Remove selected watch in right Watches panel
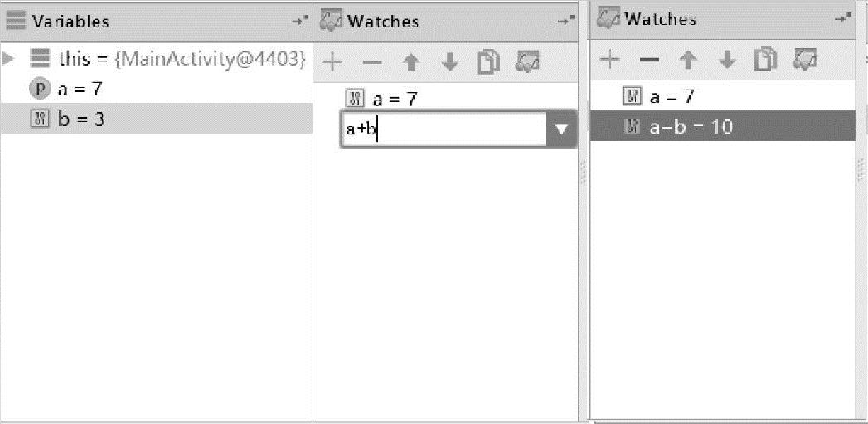This screenshot has width=868, height=424. 649,59
